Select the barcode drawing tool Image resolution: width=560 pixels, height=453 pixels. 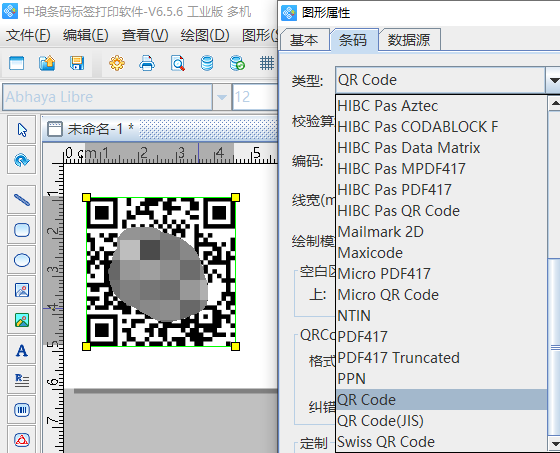point(22,410)
